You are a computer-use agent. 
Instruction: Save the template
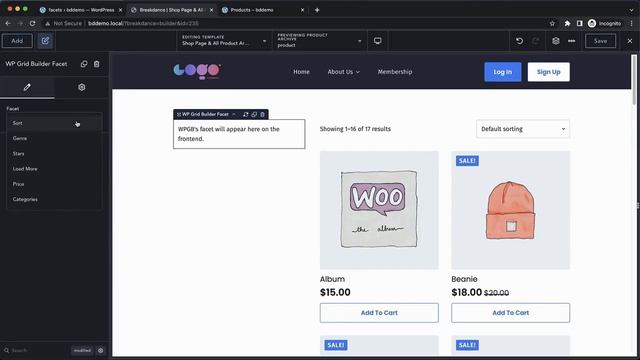point(600,41)
